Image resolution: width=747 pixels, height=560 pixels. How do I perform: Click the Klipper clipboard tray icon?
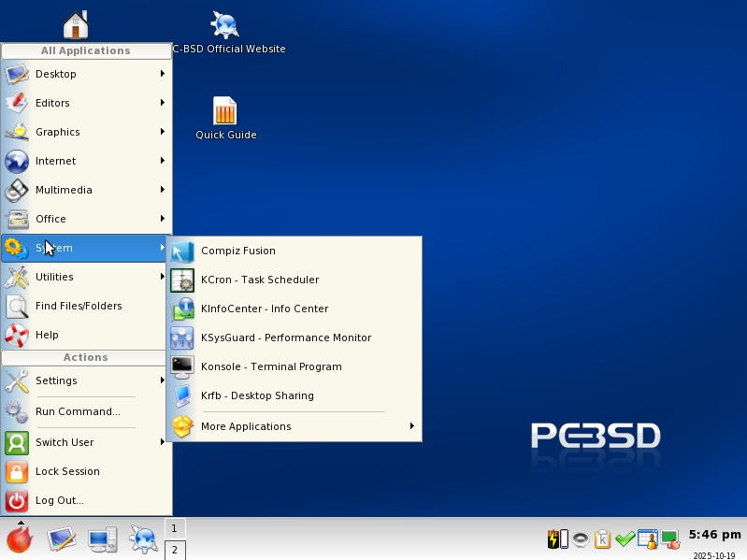603,539
